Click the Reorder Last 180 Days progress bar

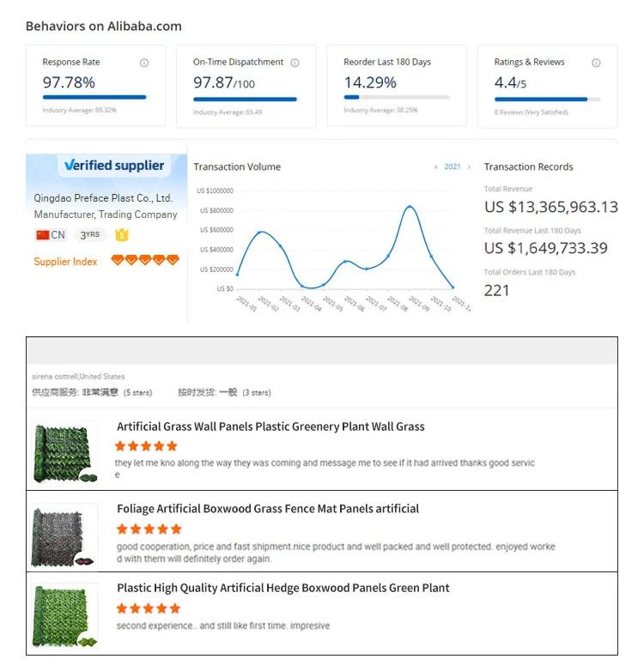coord(397,97)
